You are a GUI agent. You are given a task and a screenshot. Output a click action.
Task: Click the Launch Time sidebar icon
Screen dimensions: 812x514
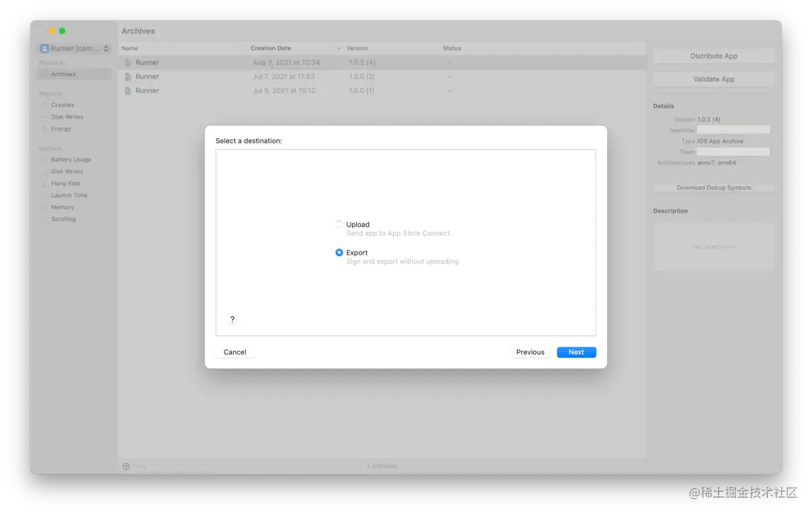pyautogui.click(x=45, y=195)
